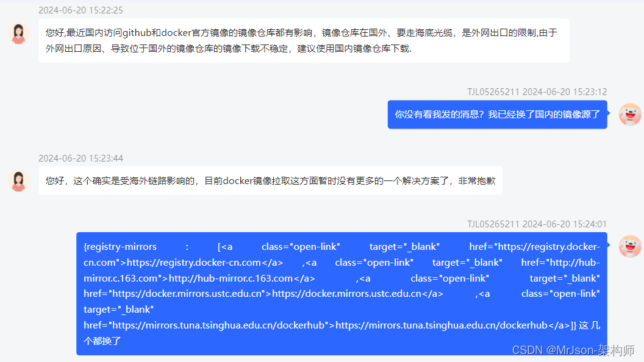Click the TJL05265211 15:24:01 timestamp label
Screen dimensions: 644x362
tap(537, 224)
